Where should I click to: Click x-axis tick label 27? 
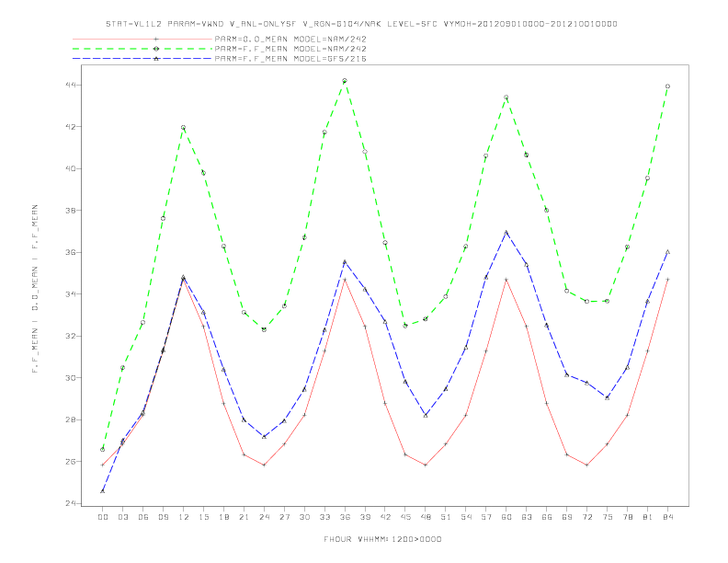284,517
